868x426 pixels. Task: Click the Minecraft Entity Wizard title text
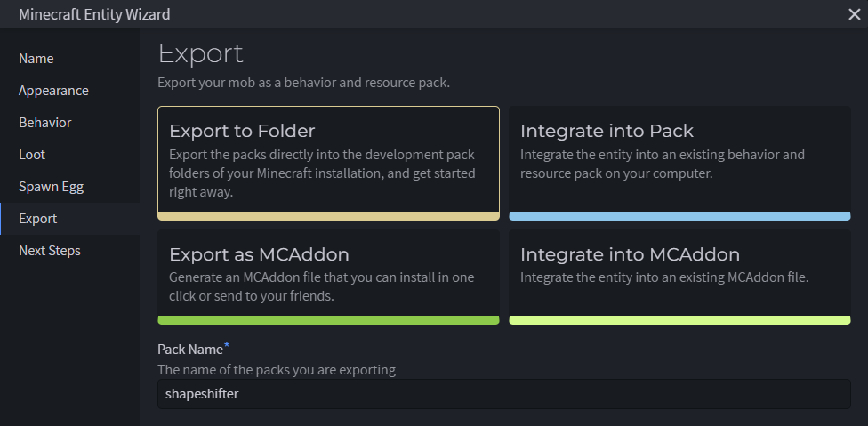pyautogui.click(x=94, y=14)
